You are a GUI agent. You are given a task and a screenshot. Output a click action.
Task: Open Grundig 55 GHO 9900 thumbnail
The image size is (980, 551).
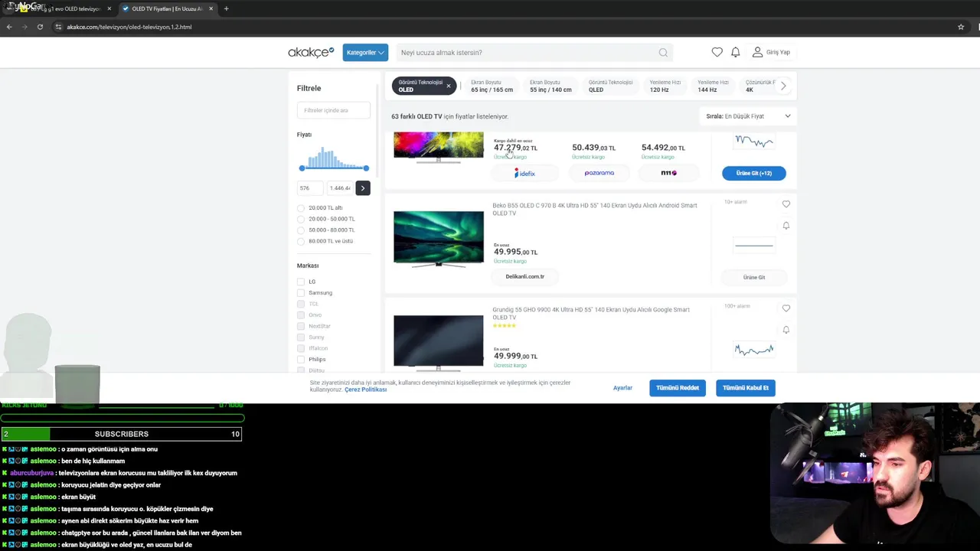[439, 342]
